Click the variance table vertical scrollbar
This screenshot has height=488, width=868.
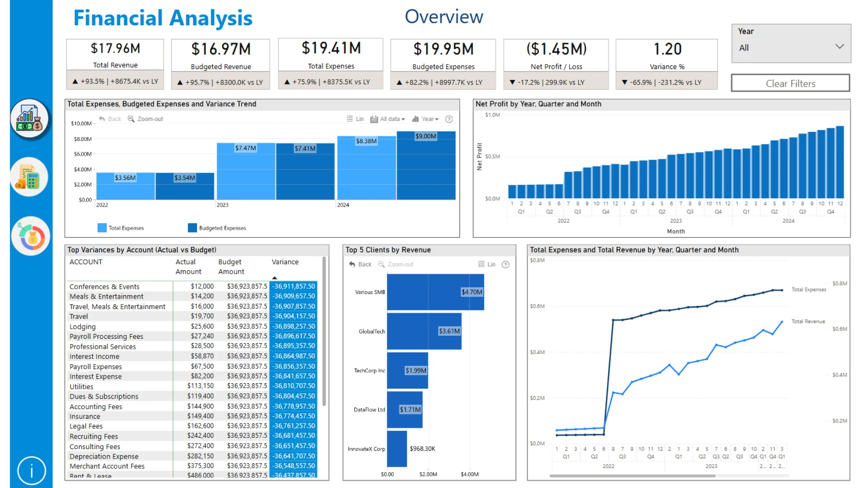tap(324, 332)
